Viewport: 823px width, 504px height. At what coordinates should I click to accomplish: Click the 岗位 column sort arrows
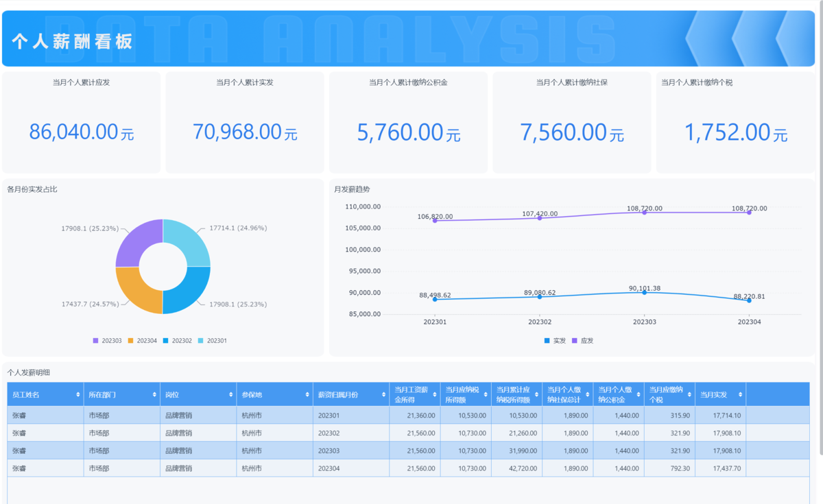(x=230, y=395)
